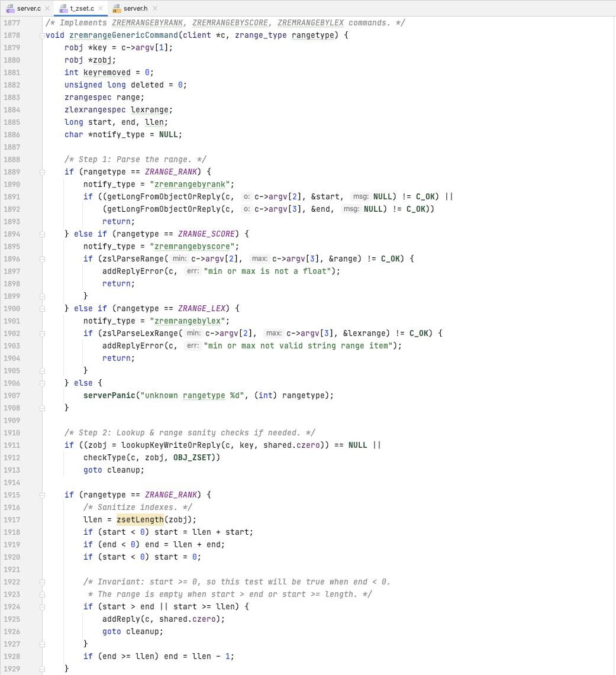The height and width of the screenshot is (675, 616).
Task: Click zremrangeGenericCommand function name
Action: [x=124, y=35]
